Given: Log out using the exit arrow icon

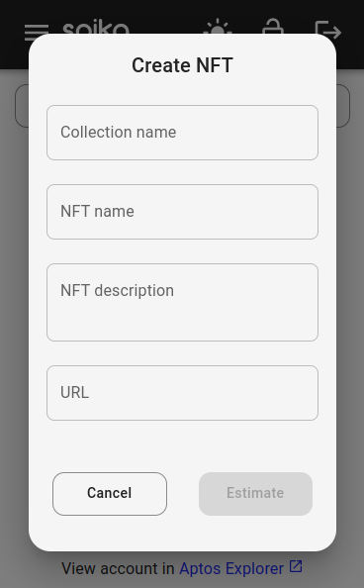Looking at the screenshot, I should point(327,29).
